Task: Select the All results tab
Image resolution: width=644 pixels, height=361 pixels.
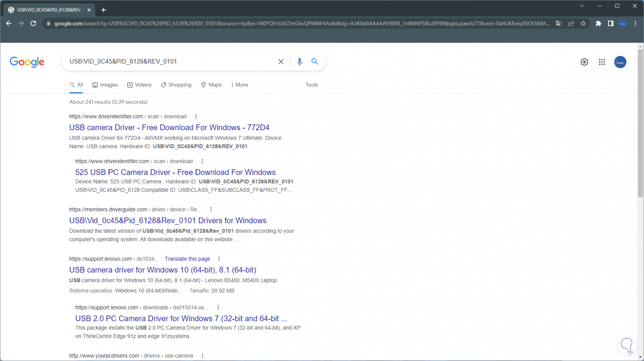Action: pos(76,85)
